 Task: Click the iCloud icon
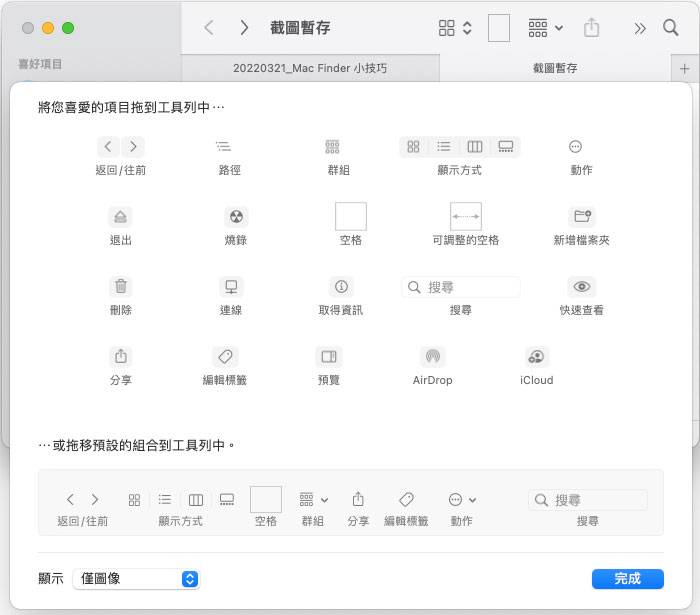[537, 356]
